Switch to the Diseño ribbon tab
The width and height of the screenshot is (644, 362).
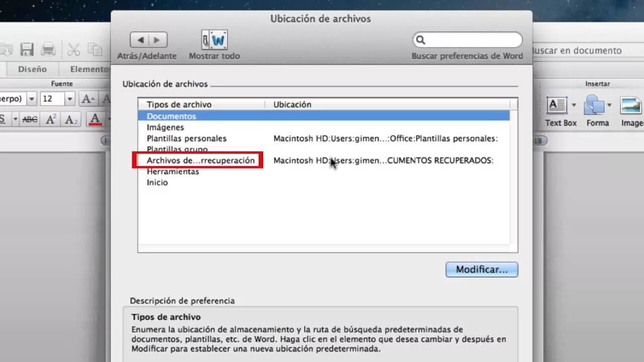[x=32, y=69]
